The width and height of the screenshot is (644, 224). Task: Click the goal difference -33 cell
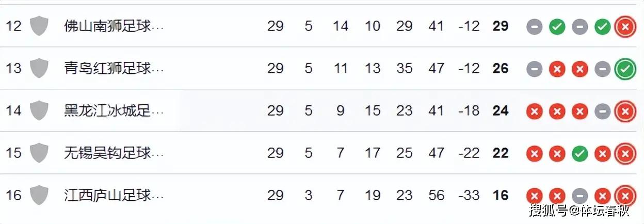pos(469,195)
